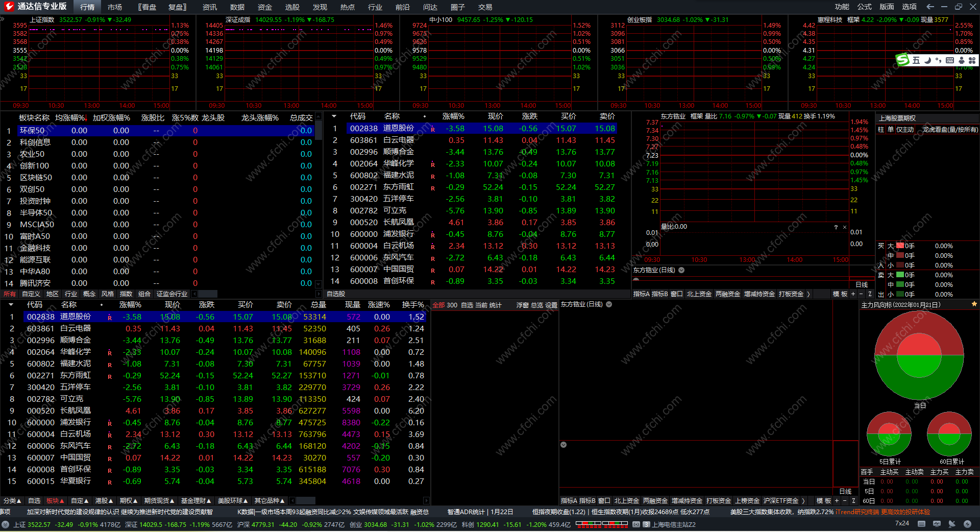The image size is (980, 532).
Task: Expand more tabs arrow after 打板资金
Action: point(808,294)
